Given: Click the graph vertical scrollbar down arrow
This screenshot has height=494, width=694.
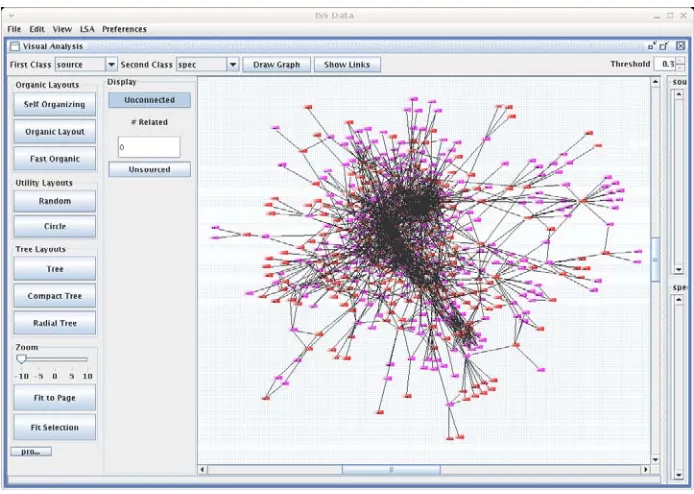Looking at the screenshot, I should [x=655, y=459].
